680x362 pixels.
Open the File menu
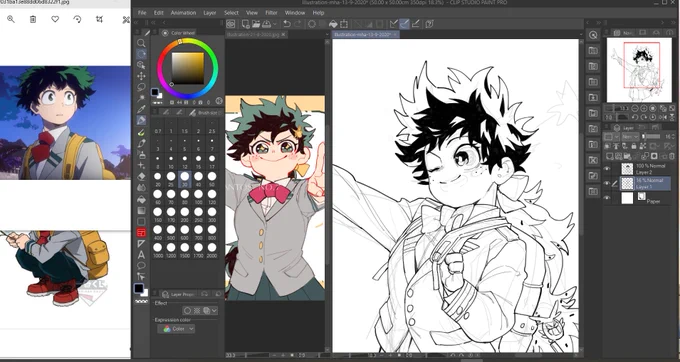[x=142, y=13]
